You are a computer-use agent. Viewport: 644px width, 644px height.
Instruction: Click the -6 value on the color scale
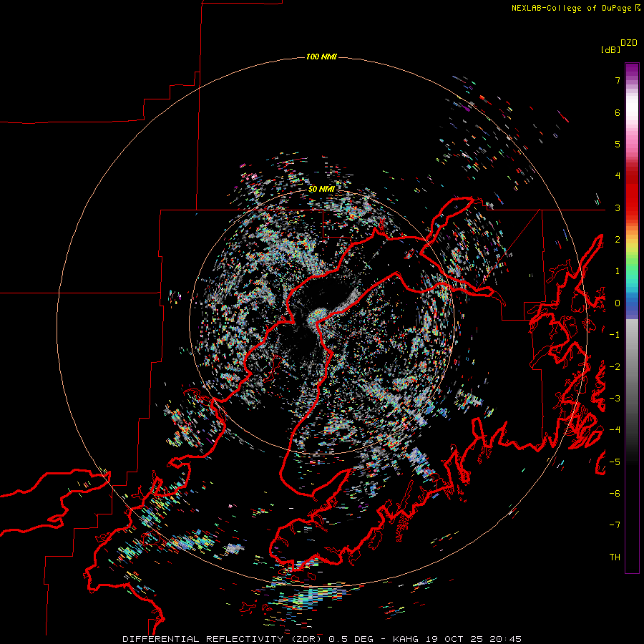pyautogui.click(x=615, y=494)
